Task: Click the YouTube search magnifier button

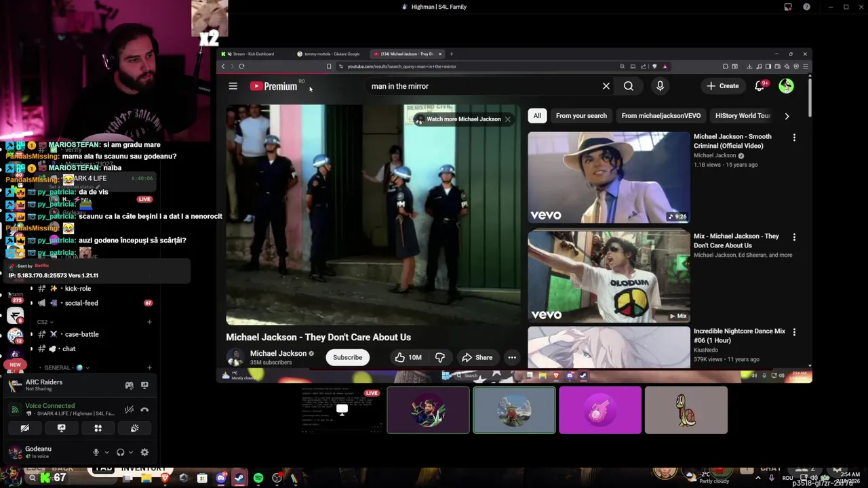Action: point(629,86)
